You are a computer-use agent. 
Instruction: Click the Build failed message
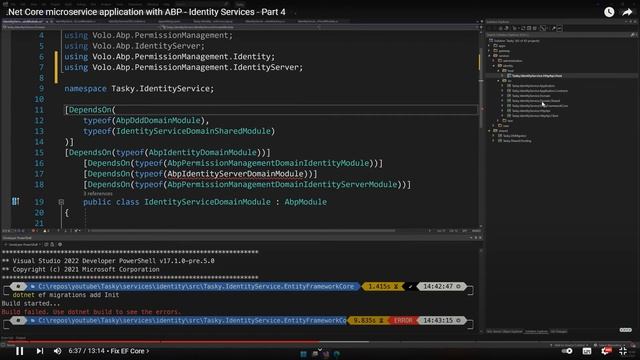point(91,312)
